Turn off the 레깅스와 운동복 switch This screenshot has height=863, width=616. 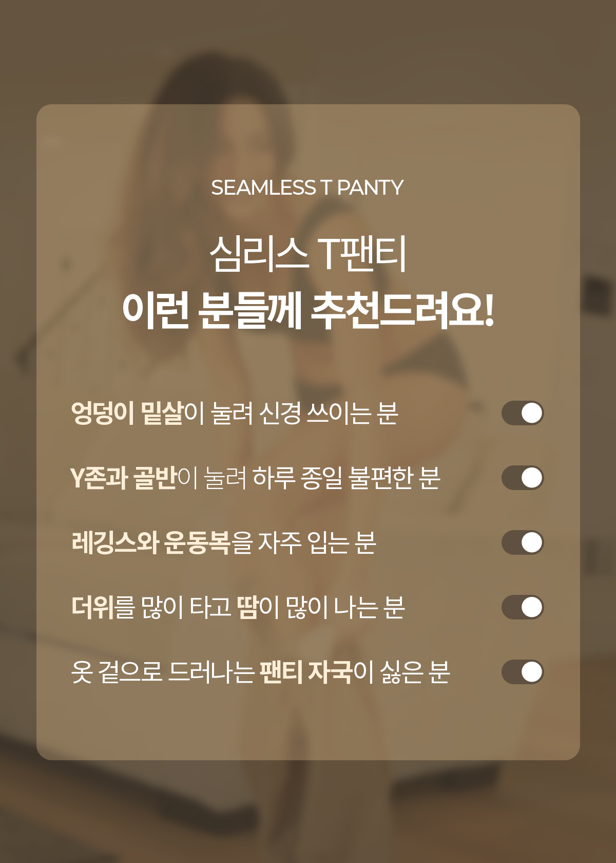[522, 542]
